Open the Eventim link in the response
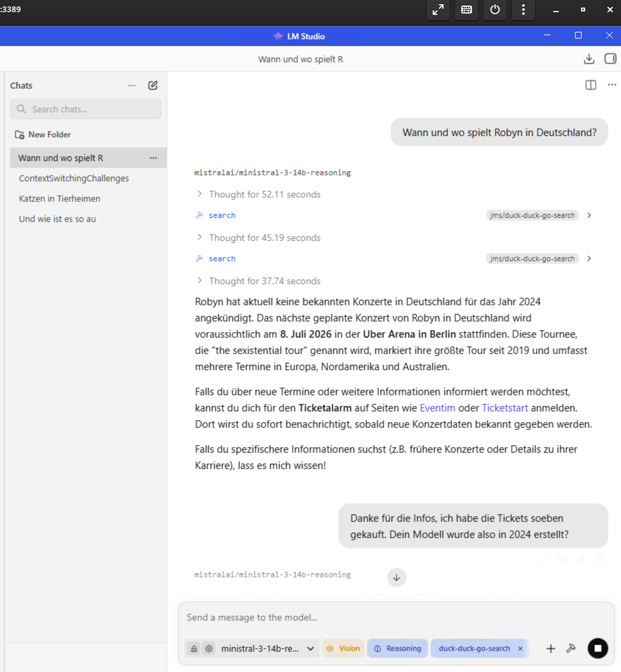 (x=437, y=408)
